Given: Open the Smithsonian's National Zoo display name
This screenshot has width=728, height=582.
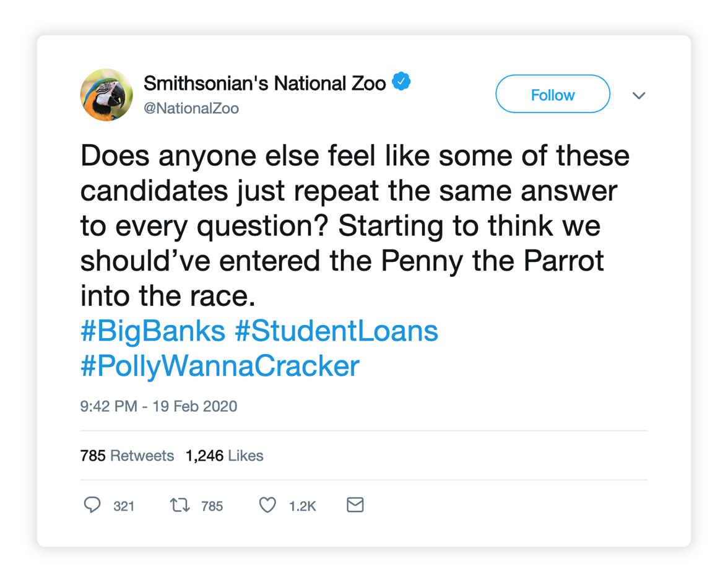Looking at the screenshot, I should tap(264, 83).
